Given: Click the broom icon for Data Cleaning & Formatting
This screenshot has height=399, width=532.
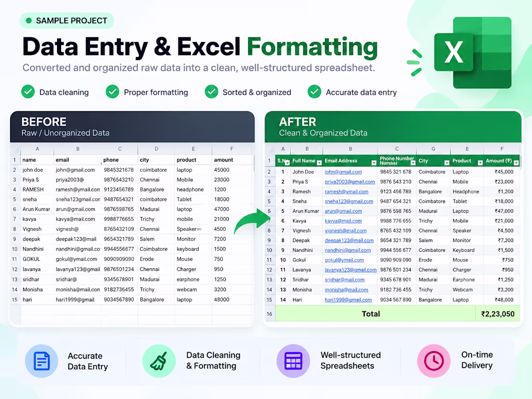Looking at the screenshot, I should tap(159, 361).
